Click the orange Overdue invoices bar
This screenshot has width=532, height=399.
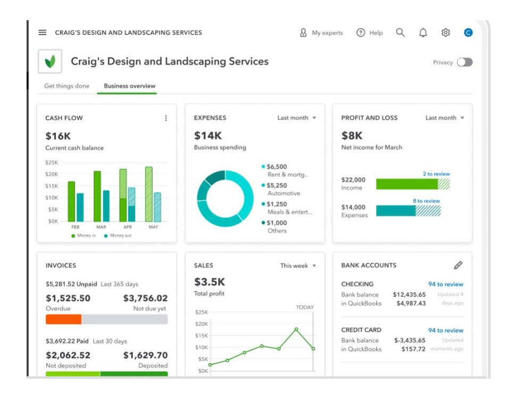coord(64,319)
